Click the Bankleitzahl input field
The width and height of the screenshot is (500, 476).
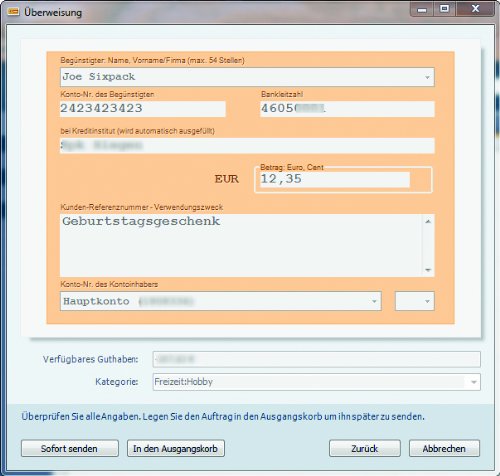[347, 109]
